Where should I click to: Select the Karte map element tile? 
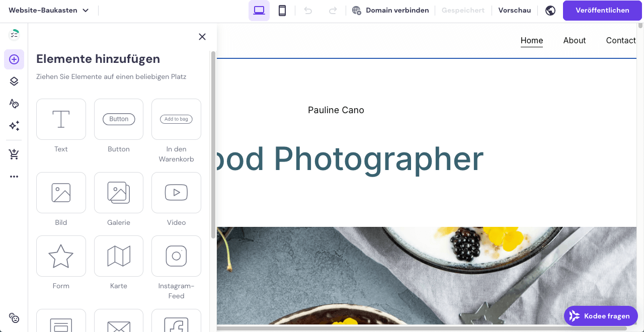119,256
